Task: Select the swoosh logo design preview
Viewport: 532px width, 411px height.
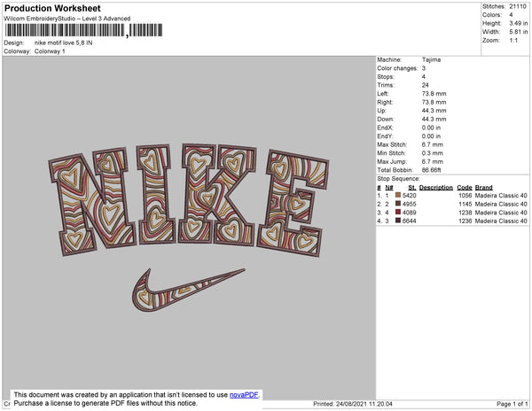Action: pos(188,290)
